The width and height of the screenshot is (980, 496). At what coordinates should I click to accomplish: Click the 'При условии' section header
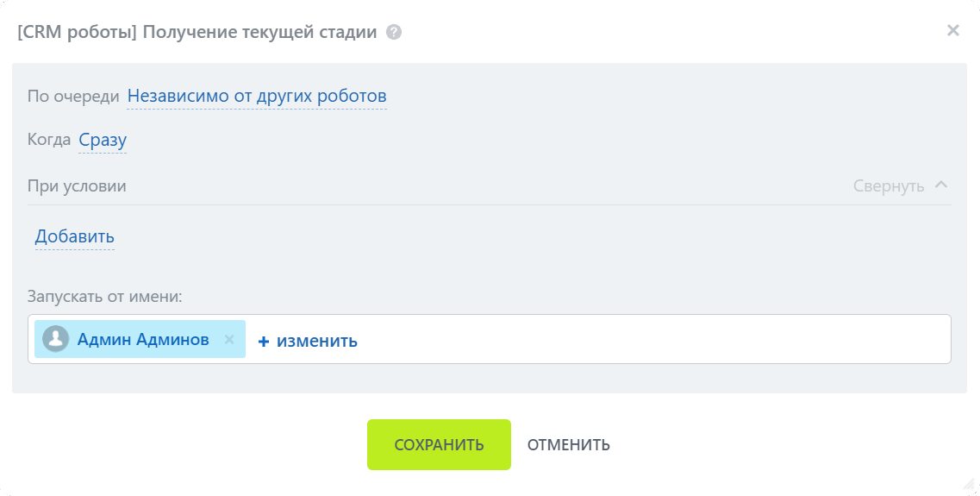(x=78, y=185)
